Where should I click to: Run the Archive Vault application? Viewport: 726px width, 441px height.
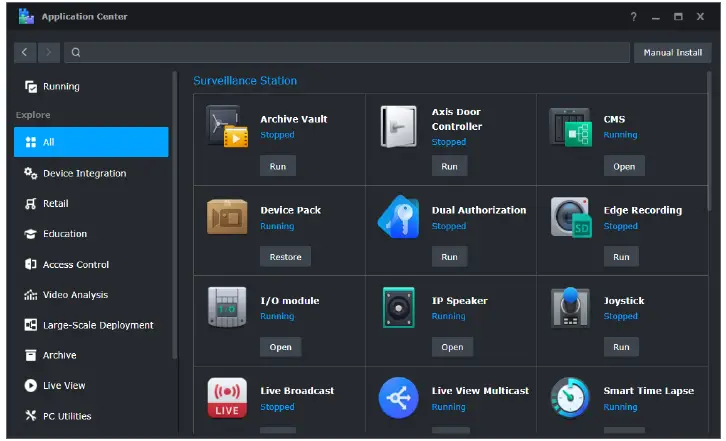click(278, 166)
